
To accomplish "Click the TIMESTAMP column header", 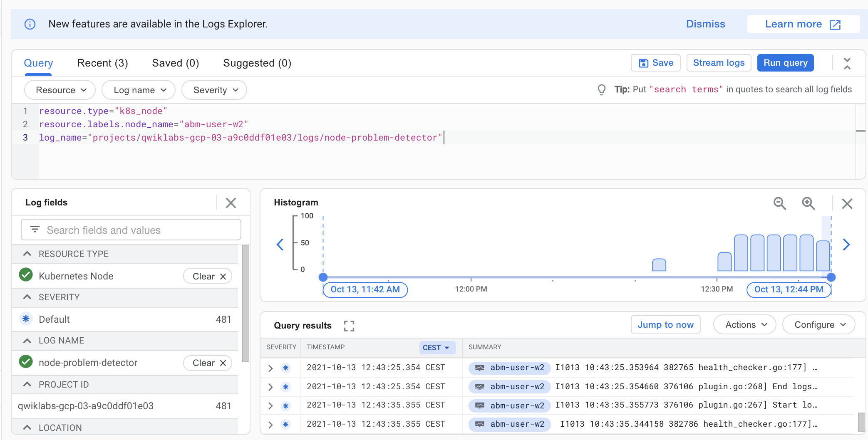I will [x=326, y=347].
